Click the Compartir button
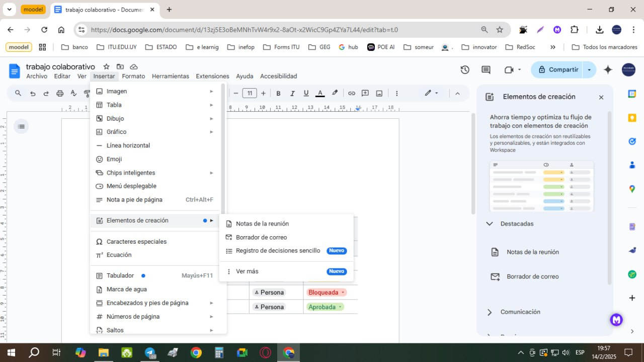The width and height of the screenshot is (644, 362). click(x=557, y=70)
